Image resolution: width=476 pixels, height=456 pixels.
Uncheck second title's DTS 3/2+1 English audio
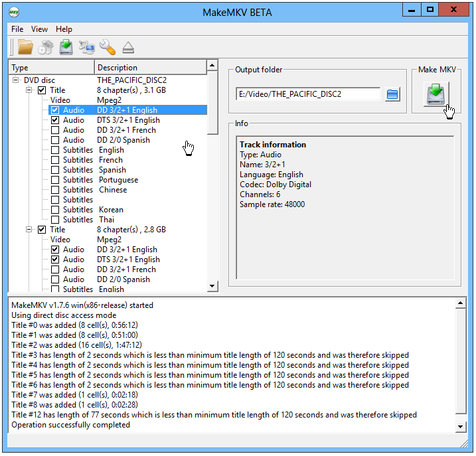coord(55,260)
